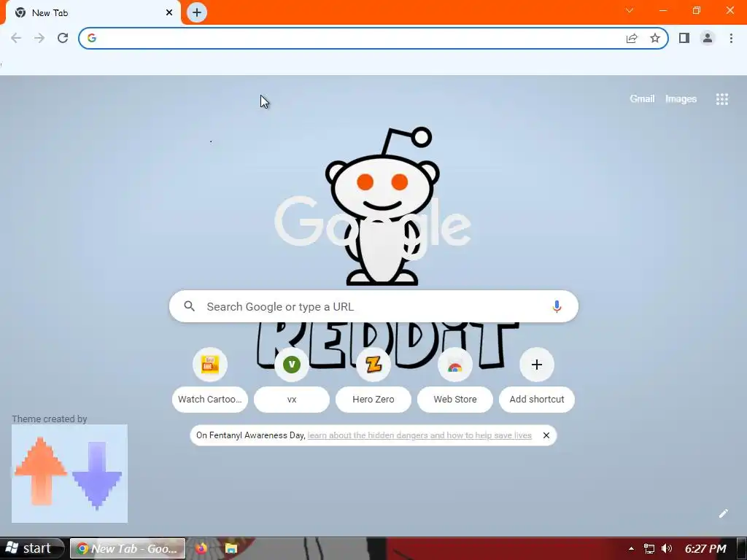Image resolution: width=747 pixels, height=560 pixels.
Task: Switch to New Tab Chrome taskbar button
Action: click(x=128, y=548)
